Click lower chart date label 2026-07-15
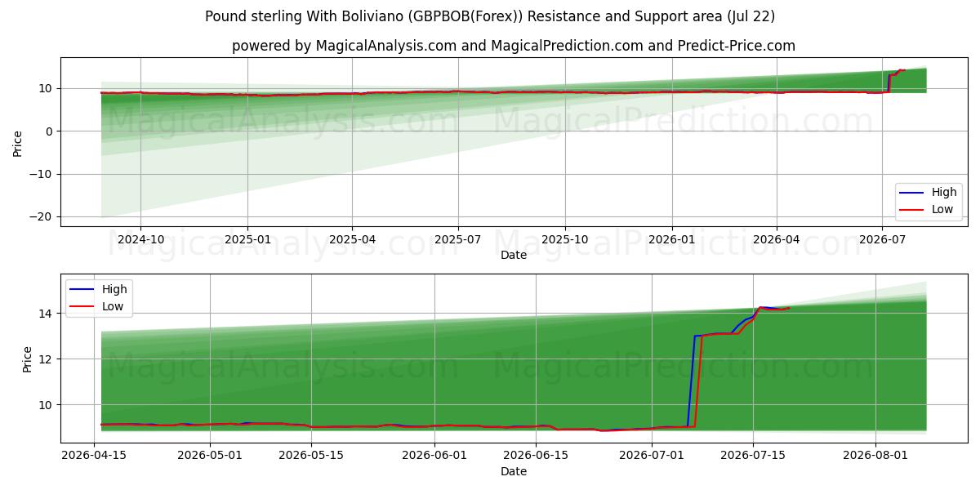This screenshot has height=490, width=980. click(x=753, y=456)
